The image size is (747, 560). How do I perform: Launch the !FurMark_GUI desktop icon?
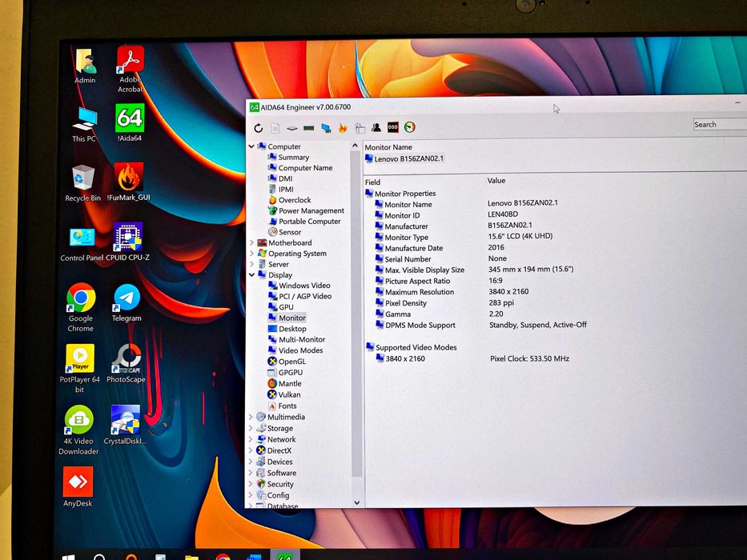(129, 182)
